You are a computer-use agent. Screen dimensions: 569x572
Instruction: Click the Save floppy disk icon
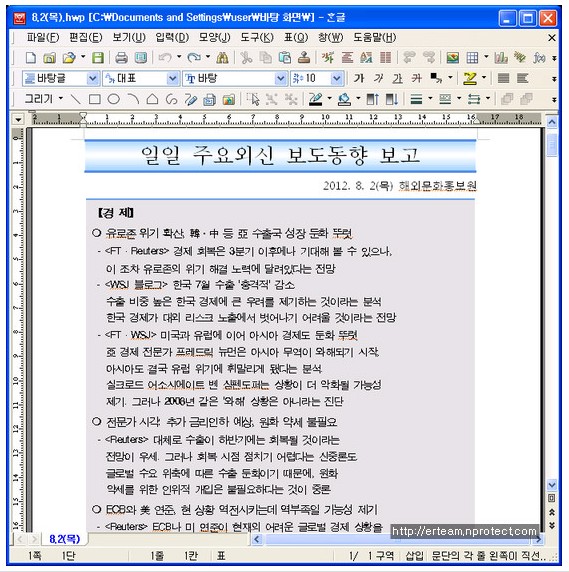97,58
